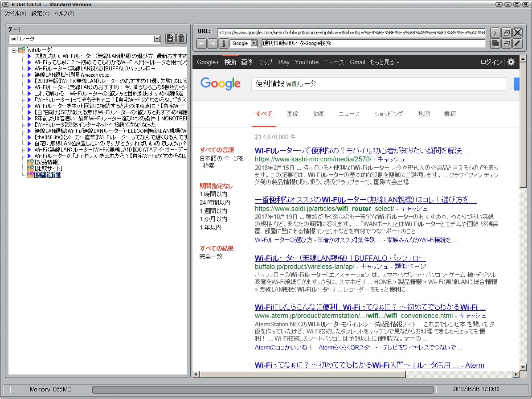This screenshot has width=532, height=399.
Task: Click the [製品情報] folder icon
Action: (31, 162)
